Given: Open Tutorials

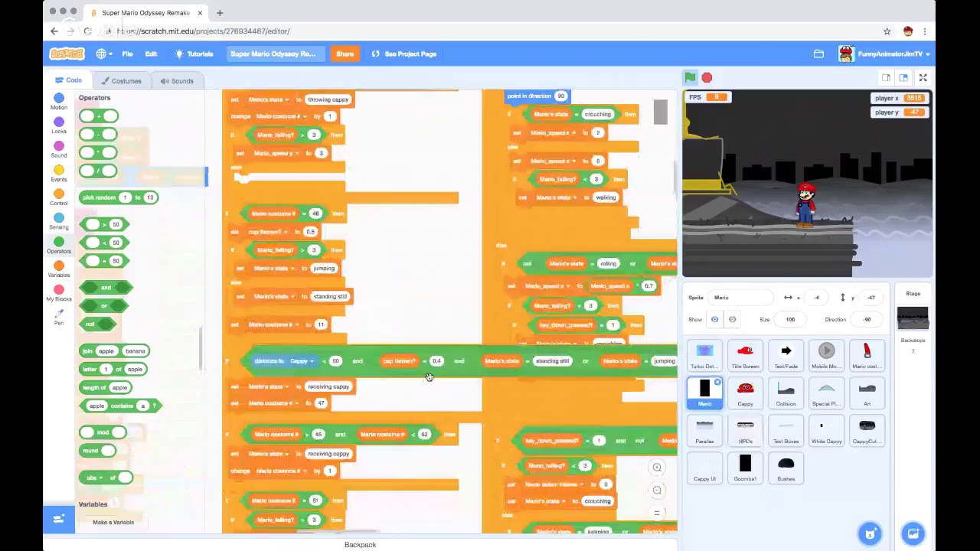Looking at the screenshot, I should [x=194, y=54].
